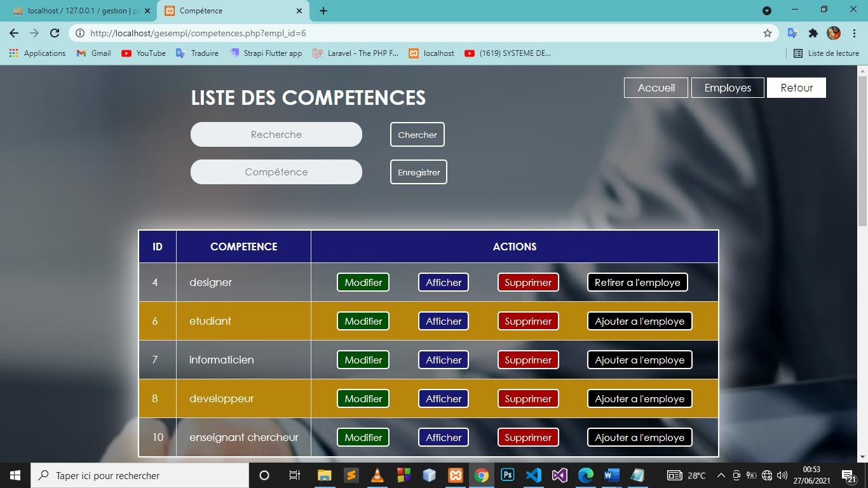
Task: Launch Photoshop from the taskbar
Action: (x=507, y=475)
